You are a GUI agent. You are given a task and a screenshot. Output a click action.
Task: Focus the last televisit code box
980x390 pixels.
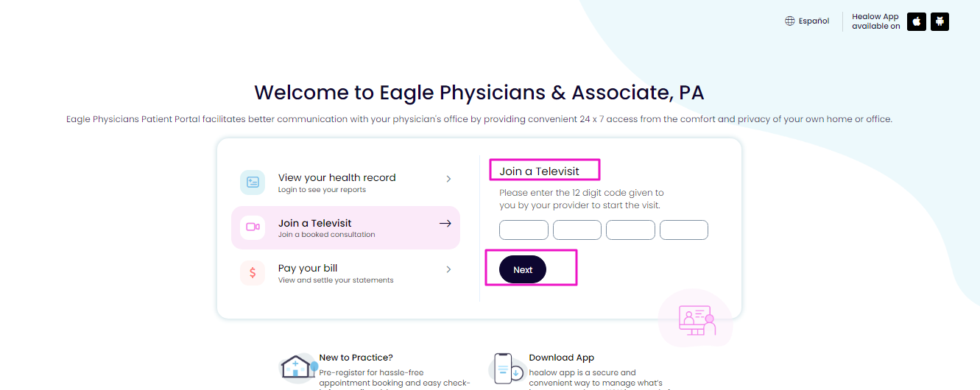684,230
